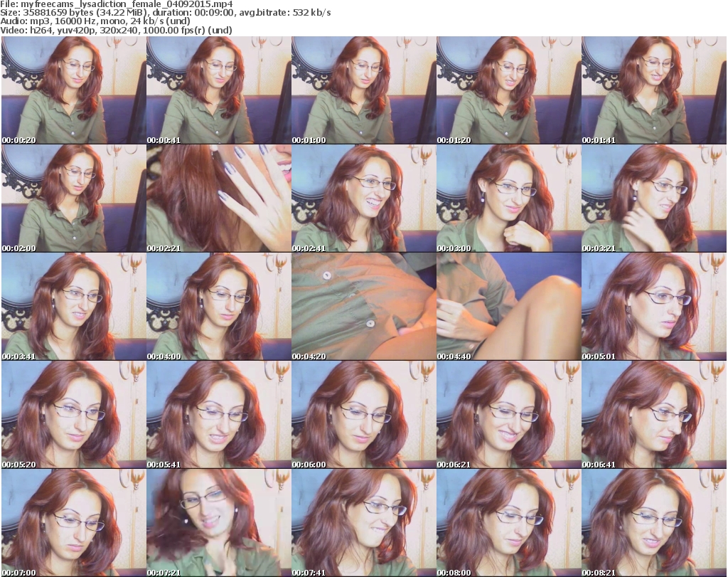Click the Size line showing 34.22 MiB

pos(165,13)
